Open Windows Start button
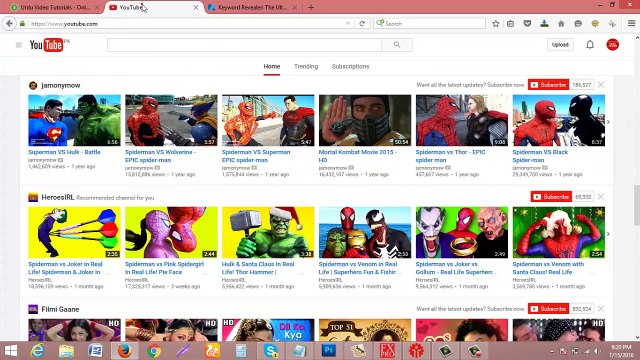Viewport: 640px width, 360px height. point(11,351)
